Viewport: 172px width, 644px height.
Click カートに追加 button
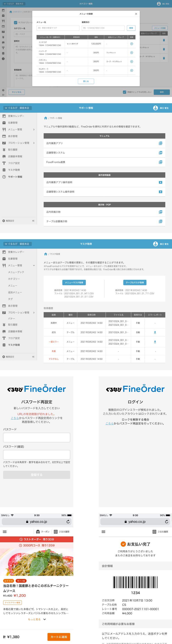[x=59, y=637]
